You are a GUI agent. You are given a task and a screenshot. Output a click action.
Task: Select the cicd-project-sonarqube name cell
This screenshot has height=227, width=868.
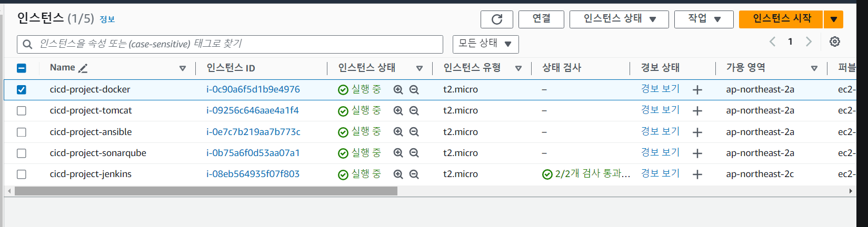98,153
